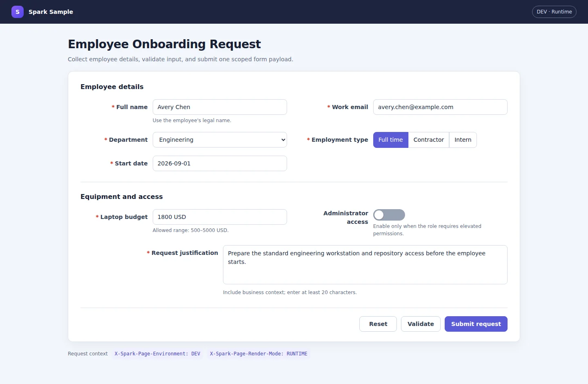Click into the Work email field
Image resolution: width=588 pixels, height=384 pixels.
[440, 107]
